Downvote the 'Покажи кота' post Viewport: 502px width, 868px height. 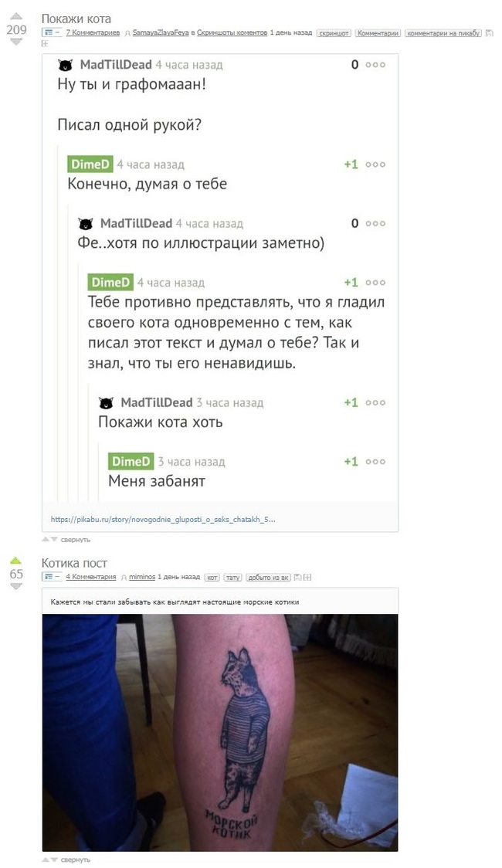coord(16,42)
